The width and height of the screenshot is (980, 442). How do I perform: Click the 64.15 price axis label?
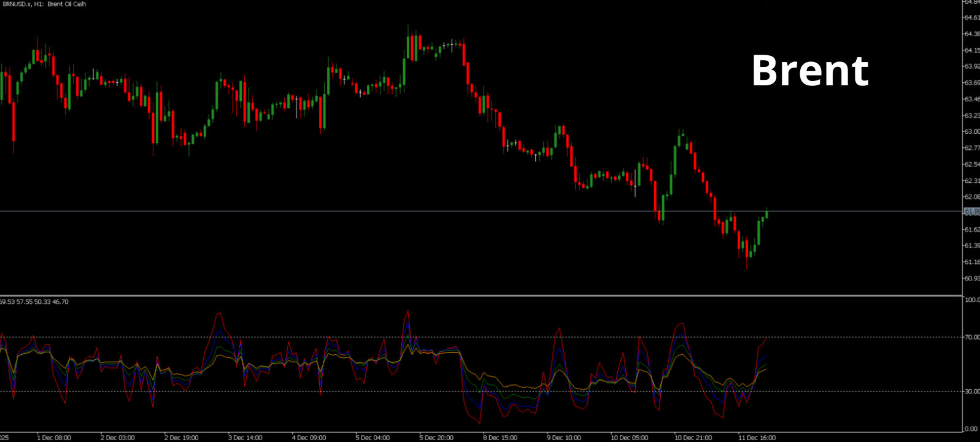click(x=972, y=50)
